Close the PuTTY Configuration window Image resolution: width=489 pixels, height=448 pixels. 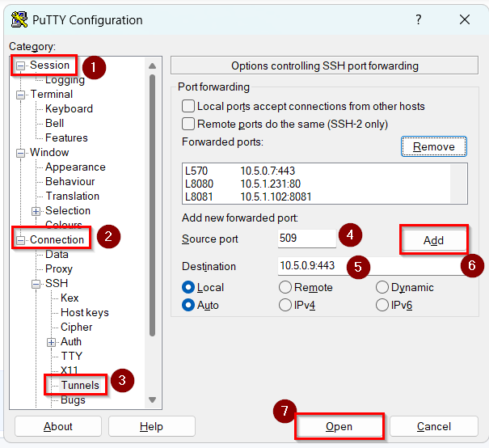coord(465,19)
